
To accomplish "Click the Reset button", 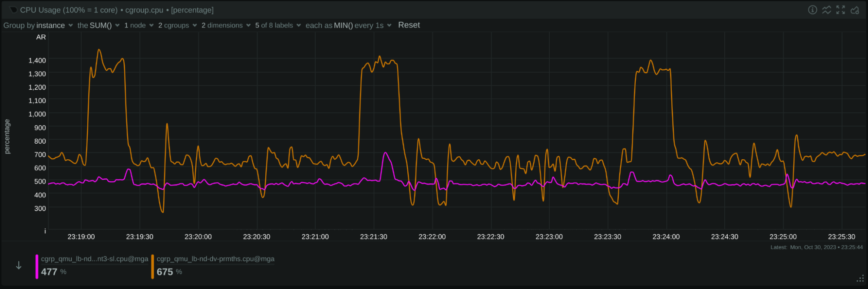I will [x=409, y=25].
